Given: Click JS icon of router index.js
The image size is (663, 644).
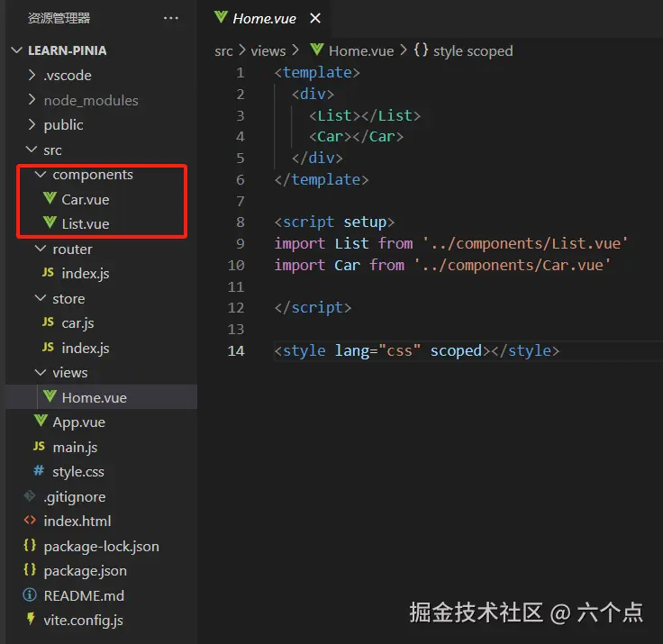Looking at the screenshot, I should click(x=49, y=272).
